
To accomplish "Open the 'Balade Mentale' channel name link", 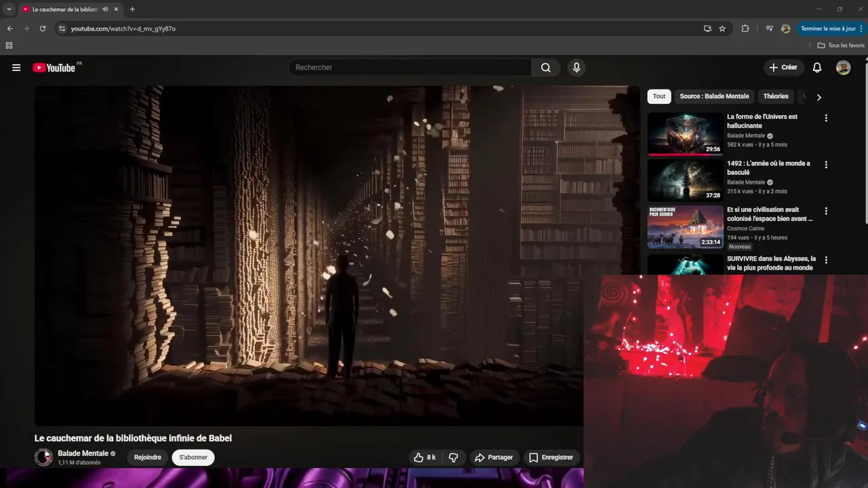I will [83, 453].
